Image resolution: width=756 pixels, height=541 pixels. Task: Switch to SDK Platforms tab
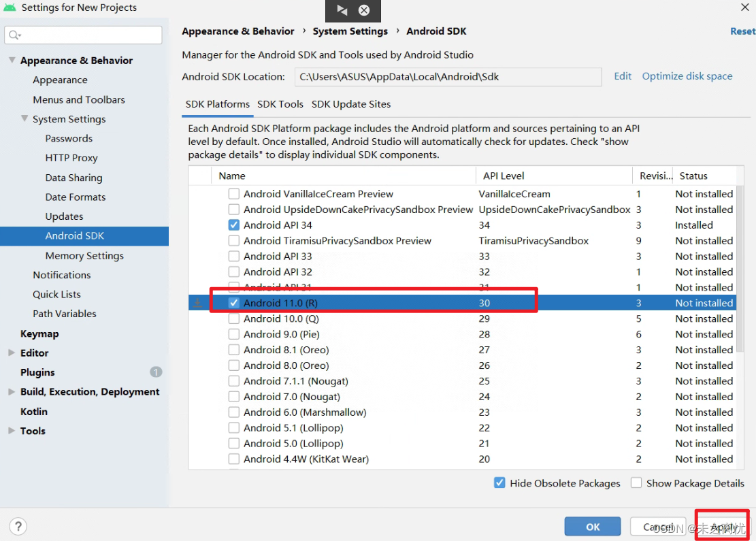pos(218,104)
